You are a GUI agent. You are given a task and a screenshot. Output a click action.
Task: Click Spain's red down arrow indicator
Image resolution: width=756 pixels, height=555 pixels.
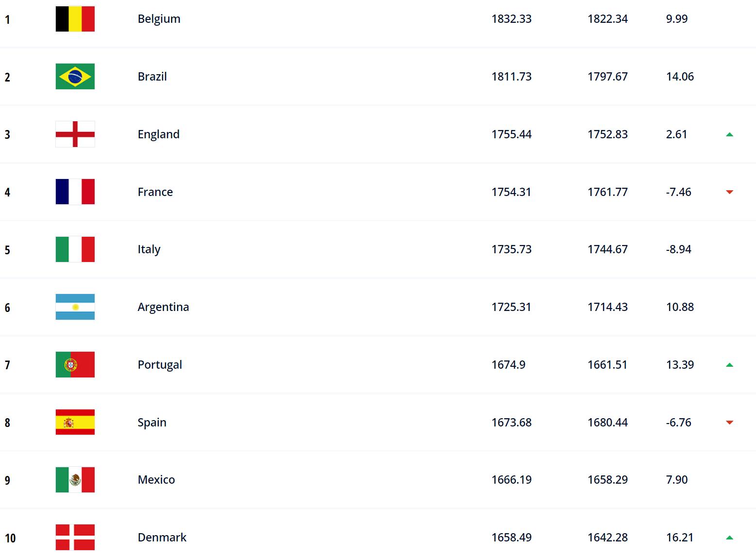(x=729, y=423)
